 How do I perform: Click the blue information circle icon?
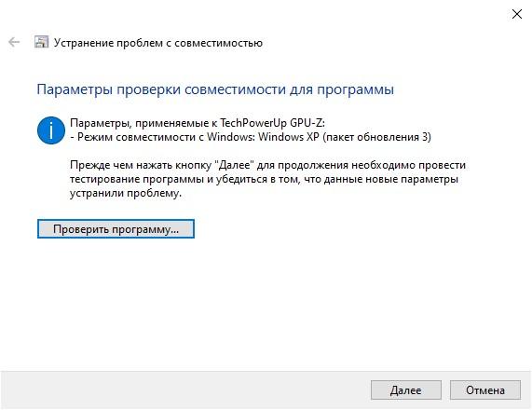51,130
